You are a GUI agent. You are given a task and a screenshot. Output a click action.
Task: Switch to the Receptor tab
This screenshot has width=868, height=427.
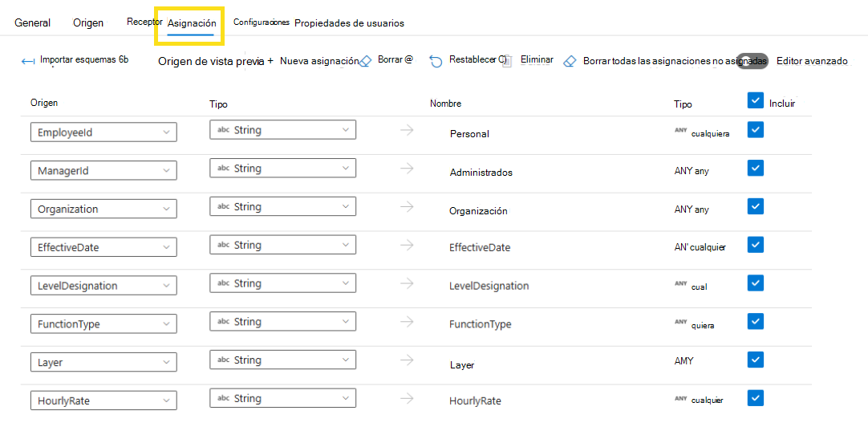click(144, 22)
